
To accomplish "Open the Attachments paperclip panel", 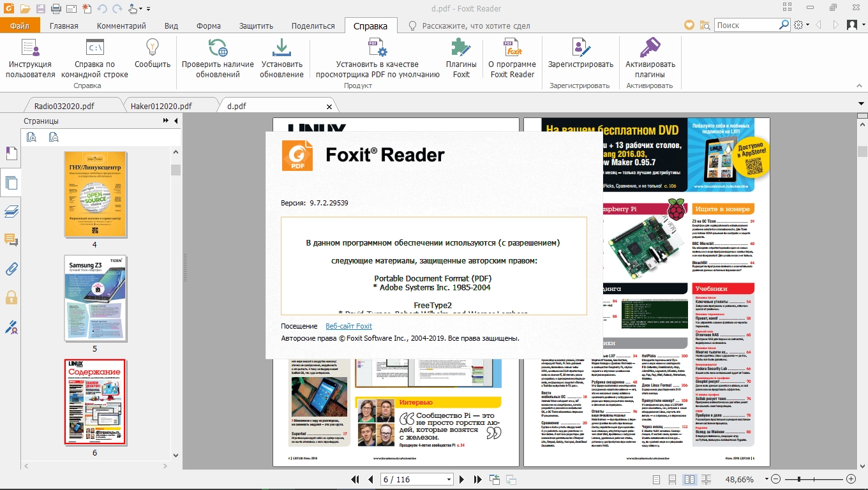I will (11, 269).
